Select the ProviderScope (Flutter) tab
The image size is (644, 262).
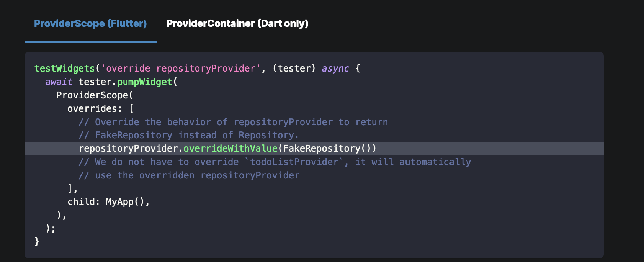(x=90, y=23)
